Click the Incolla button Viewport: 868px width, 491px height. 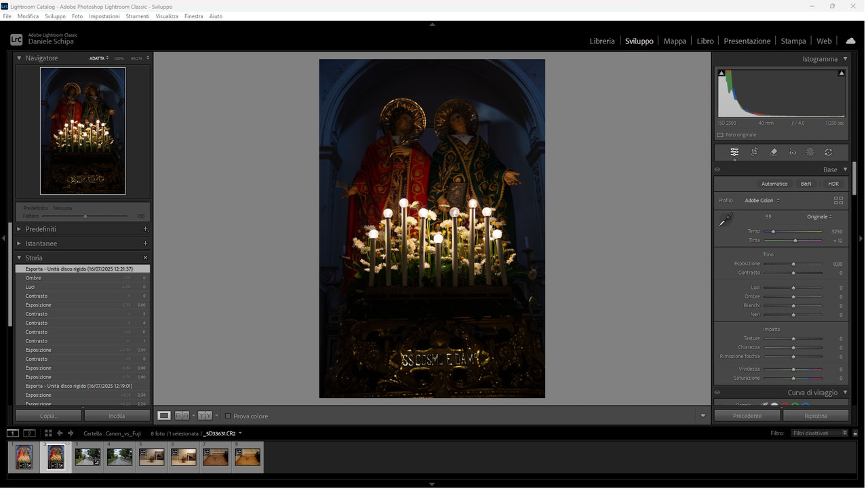click(x=117, y=416)
